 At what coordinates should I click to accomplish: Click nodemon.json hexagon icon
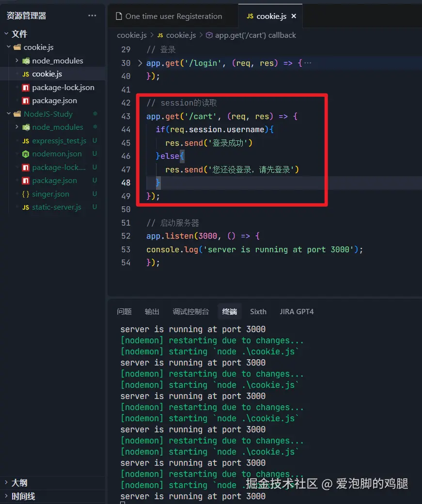pos(26,154)
